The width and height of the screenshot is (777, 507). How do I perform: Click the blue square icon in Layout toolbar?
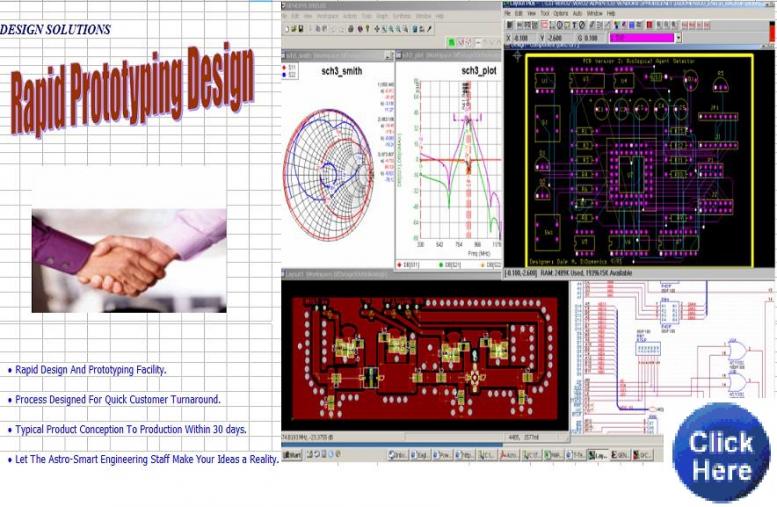pyautogui.click(x=632, y=25)
